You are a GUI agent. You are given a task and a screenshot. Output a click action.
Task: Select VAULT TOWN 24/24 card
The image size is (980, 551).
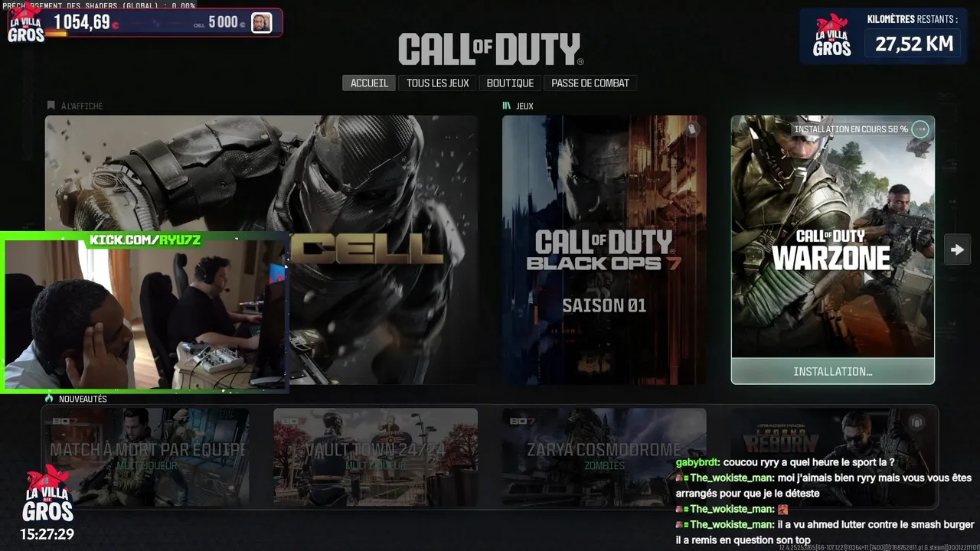(x=375, y=457)
